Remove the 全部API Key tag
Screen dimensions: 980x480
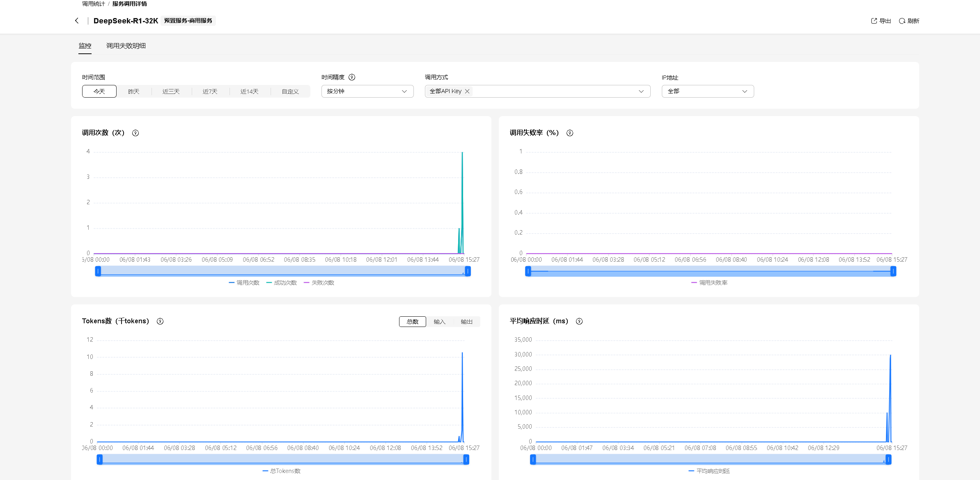(x=467, y=91)
